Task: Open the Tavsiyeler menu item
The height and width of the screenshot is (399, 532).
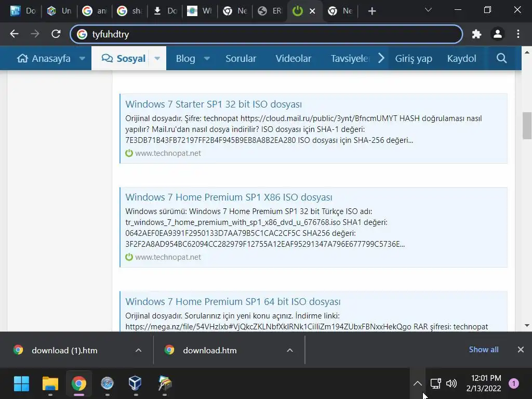Action: tap(350, 58)
